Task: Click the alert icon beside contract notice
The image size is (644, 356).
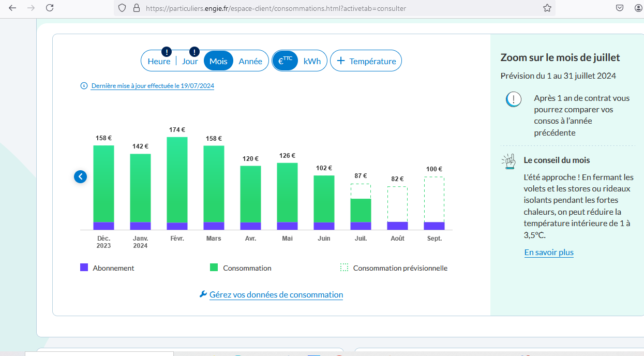Action: coord(513,98)
